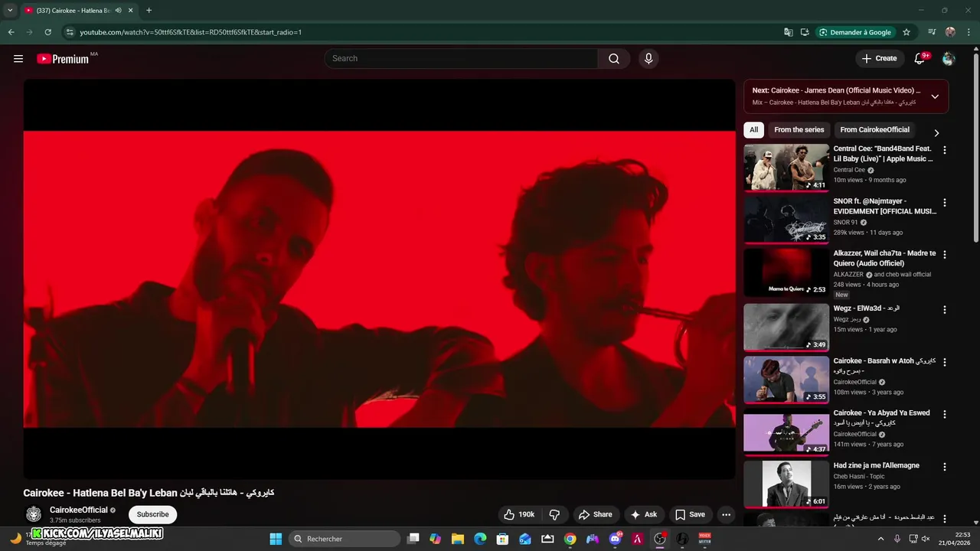The height and width of the screenshot is (551, 980).
Task: Open the YouTube hamburger guide menu
Action: [x=18, y=59]
